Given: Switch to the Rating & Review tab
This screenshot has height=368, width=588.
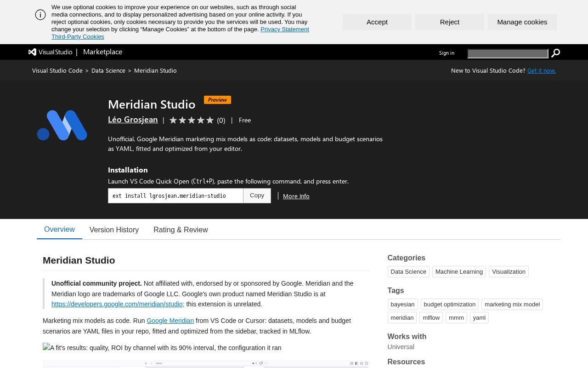Looking at the screenshot, I should [181, 230].
